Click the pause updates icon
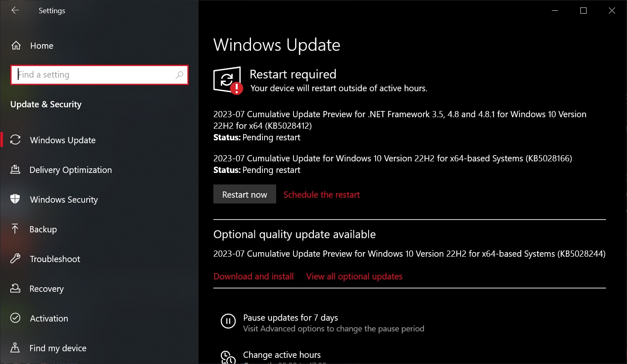627x364 pixels. pyautogui.click(x=228, y=321)
